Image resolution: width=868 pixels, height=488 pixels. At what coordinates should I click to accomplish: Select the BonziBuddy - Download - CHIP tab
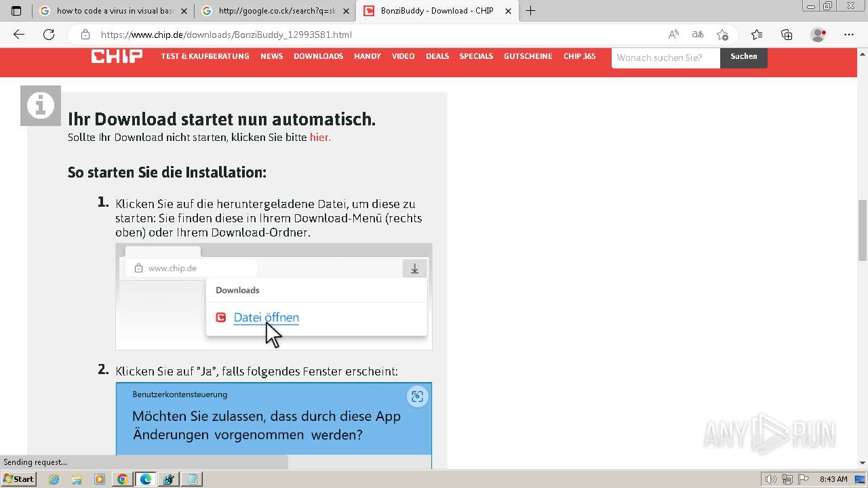coord(437,11)
